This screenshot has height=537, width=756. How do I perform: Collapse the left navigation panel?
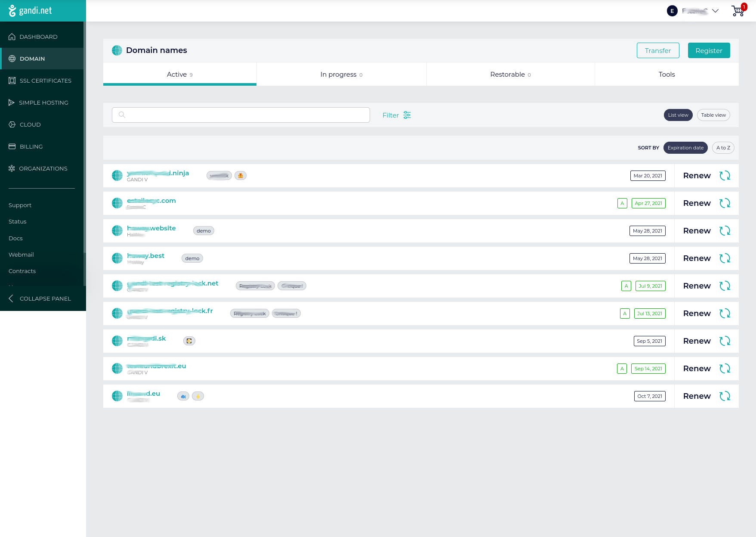click(39, 298)
